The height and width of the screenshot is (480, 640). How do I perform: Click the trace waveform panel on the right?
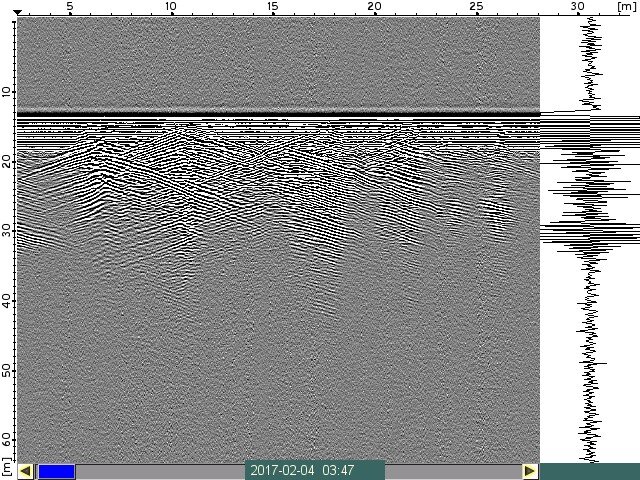590,240
